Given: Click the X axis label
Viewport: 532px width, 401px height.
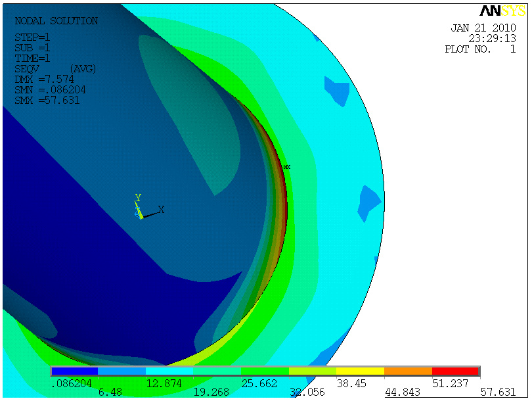Looking at the screenshot, I should click(161, 210).
